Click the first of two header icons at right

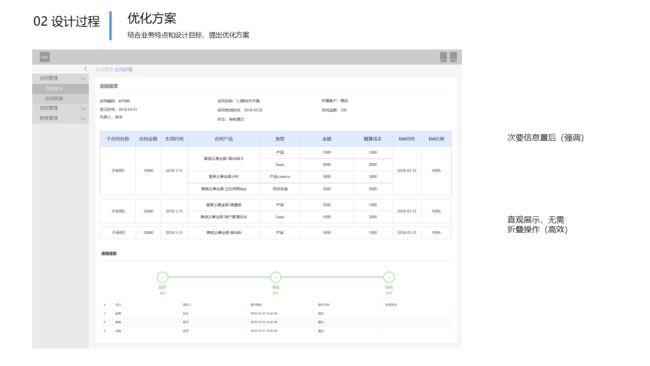click(x=443, y=57)
